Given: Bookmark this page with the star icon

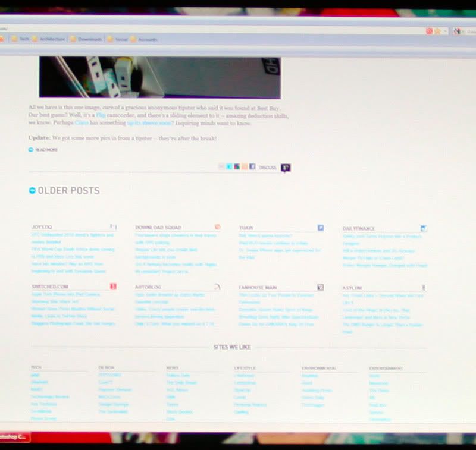Looking at the screenshot, I should pyautogui.click(x=437, y=31).
